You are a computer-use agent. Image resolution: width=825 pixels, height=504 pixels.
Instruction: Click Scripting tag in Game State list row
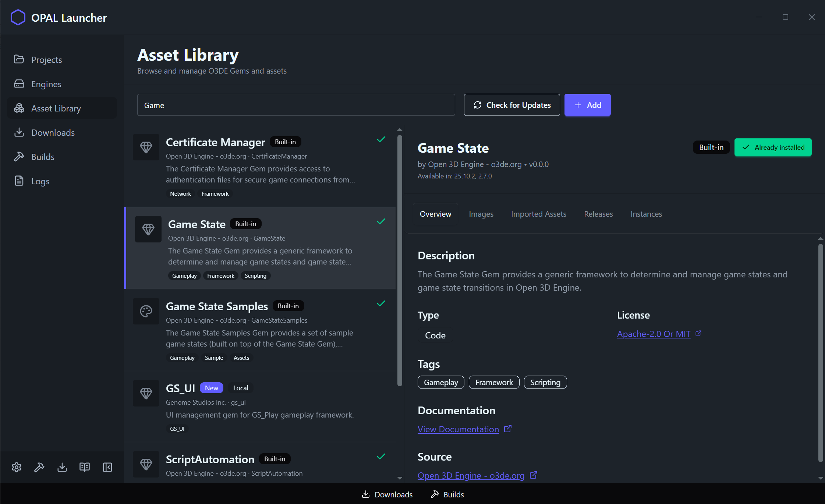click(x=255, y=276)
